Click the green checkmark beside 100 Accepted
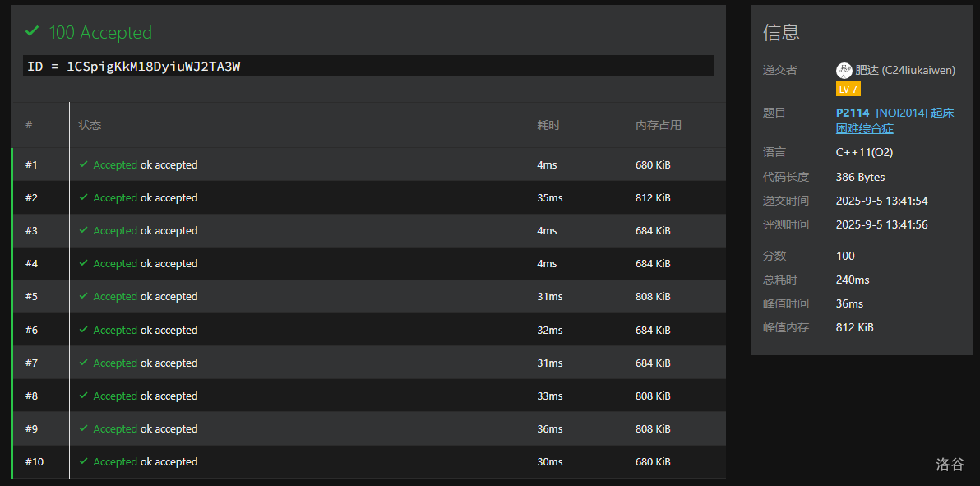Screen dimensions: 980x486 32,31
